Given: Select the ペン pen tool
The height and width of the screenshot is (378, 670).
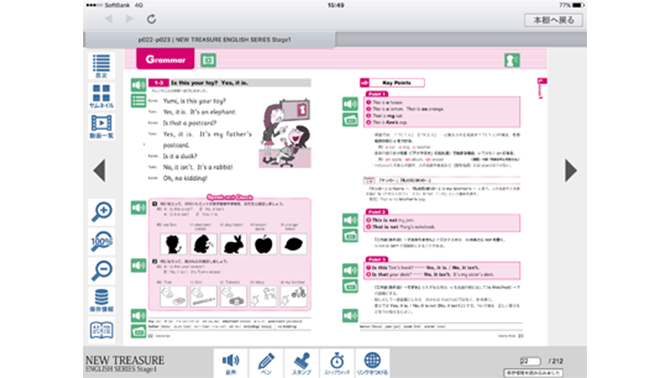Looking at the screenshot, I should point(266,363).
